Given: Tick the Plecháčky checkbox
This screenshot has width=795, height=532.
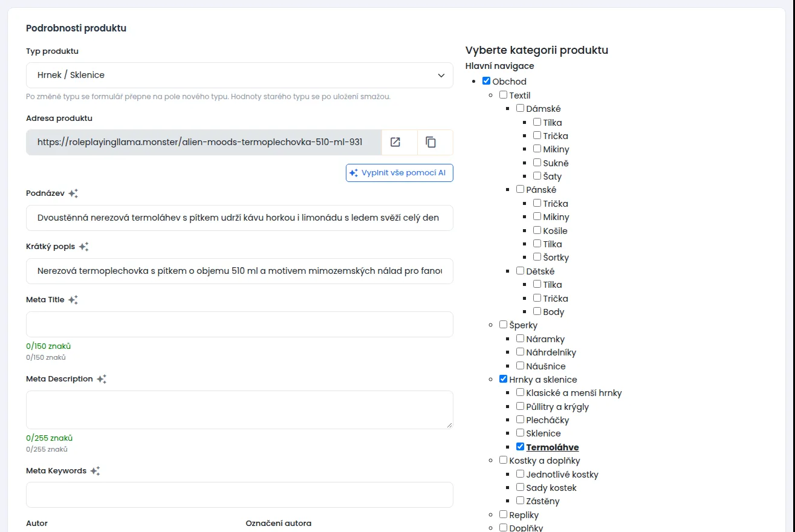Looking at the screenshot, I should pos(520,420).
